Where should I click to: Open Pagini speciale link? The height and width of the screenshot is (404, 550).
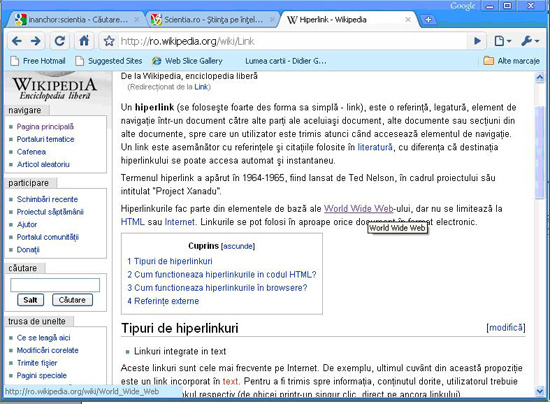click(42, 376)
